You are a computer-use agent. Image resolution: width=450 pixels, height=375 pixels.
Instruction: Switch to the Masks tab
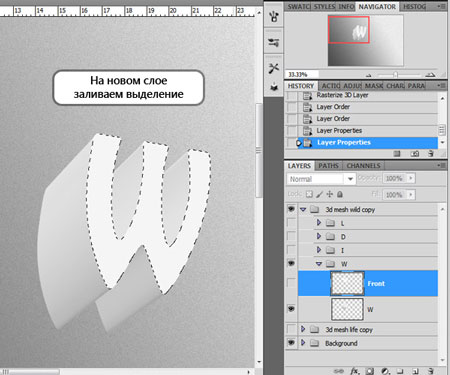click(374, 86)
